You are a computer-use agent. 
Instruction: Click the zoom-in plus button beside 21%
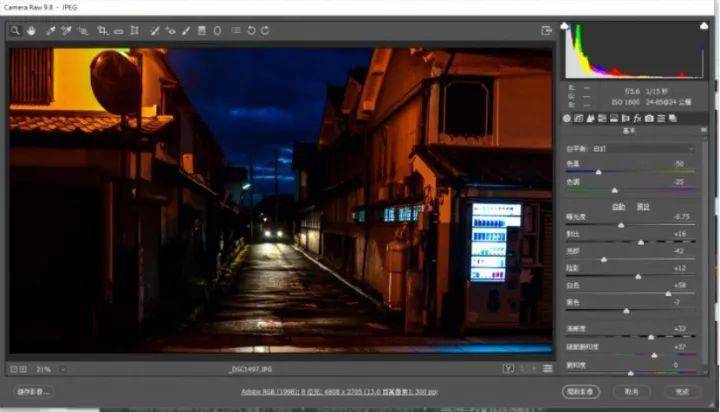[23, 369]
